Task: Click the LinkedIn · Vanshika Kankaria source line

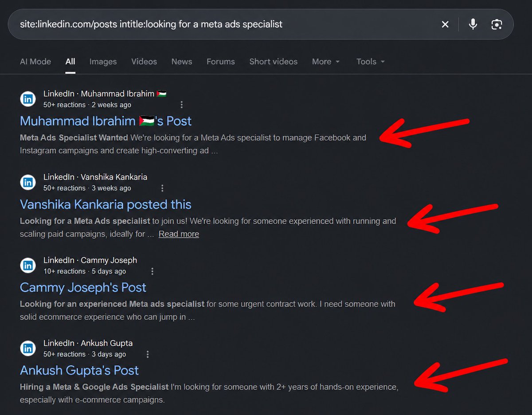Action: click(95, 177)
